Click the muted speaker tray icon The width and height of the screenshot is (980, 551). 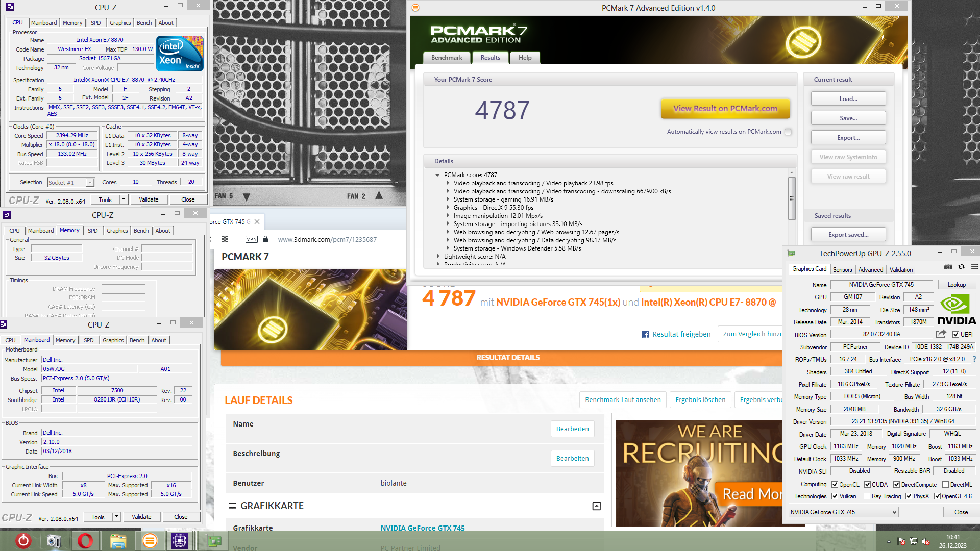point(926,542)
